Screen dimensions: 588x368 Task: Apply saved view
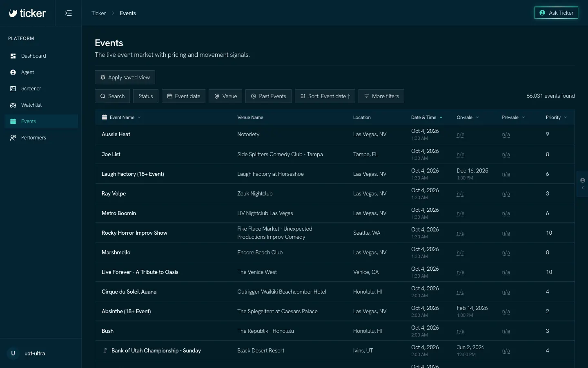[x=125, y=77]
